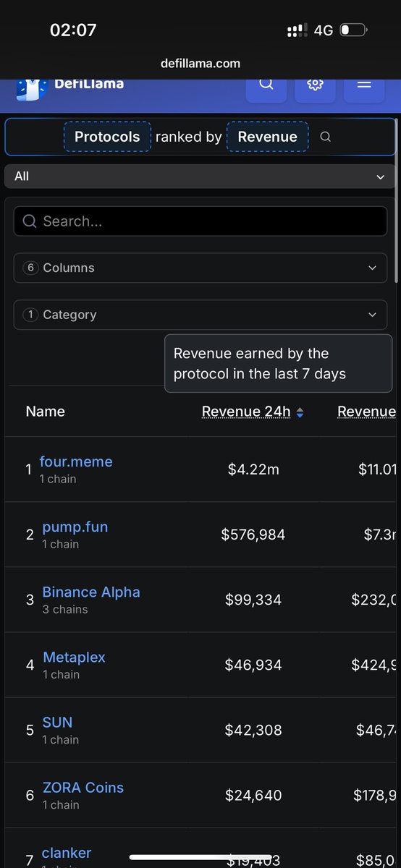The image size is (401, 868).
Task: Sort by the Revenue 24h column header
Action: tap(246, 412)
